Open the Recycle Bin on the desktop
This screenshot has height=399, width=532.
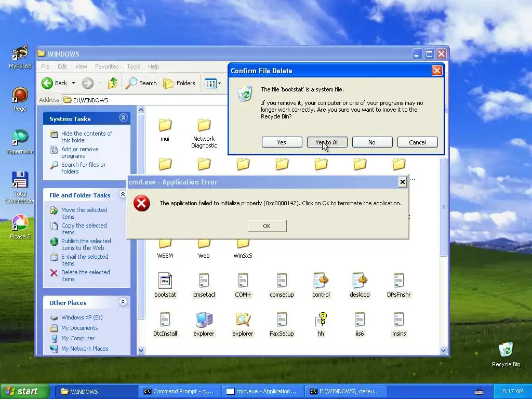click(x=506, y=354)
